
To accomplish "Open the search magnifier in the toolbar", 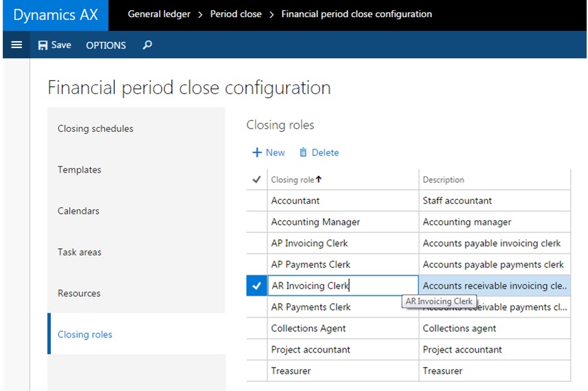I will point(147,45).
